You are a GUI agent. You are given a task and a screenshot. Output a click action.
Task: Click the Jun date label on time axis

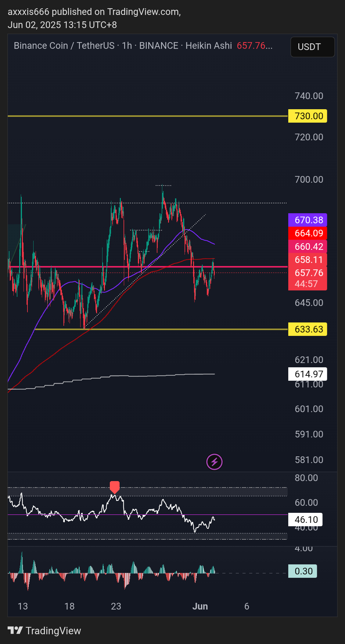tap(200, 606)
